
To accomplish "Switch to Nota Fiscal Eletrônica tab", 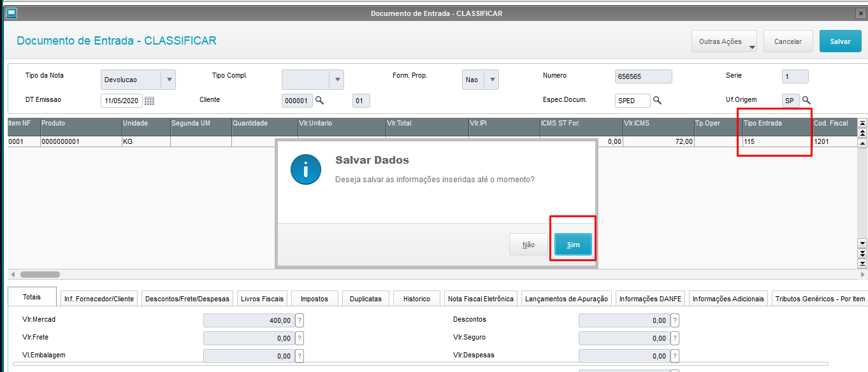I will (x=481, y=299).
